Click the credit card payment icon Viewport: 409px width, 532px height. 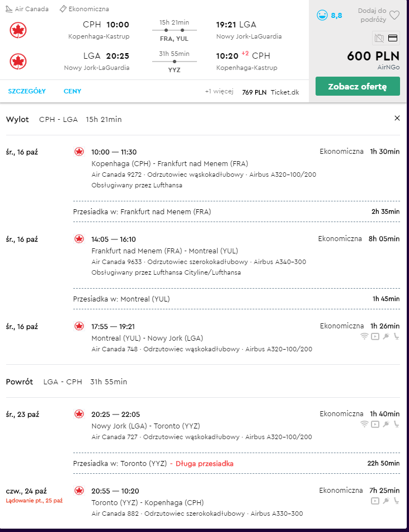click(x=393, y=38)
